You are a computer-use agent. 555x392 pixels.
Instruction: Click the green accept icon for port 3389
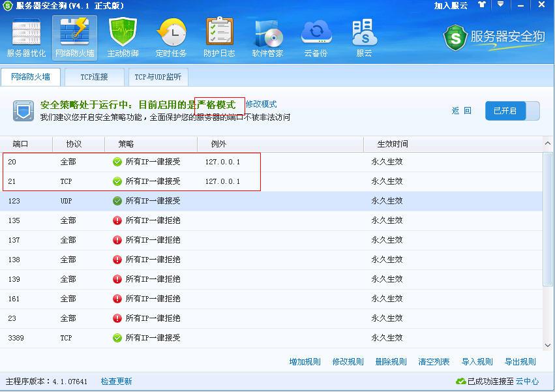coord(117,338)
